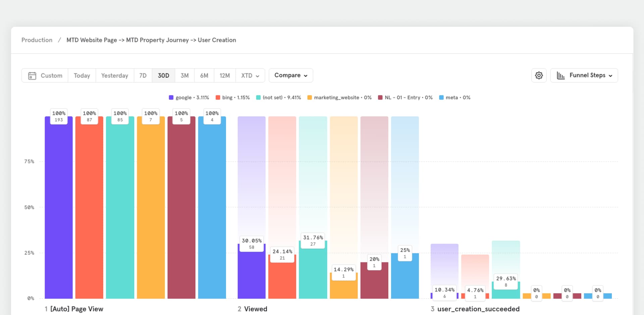Hide the meta series via its legend entry
The height and width of the screenshot is (315, 644).
tap(454, 97)
